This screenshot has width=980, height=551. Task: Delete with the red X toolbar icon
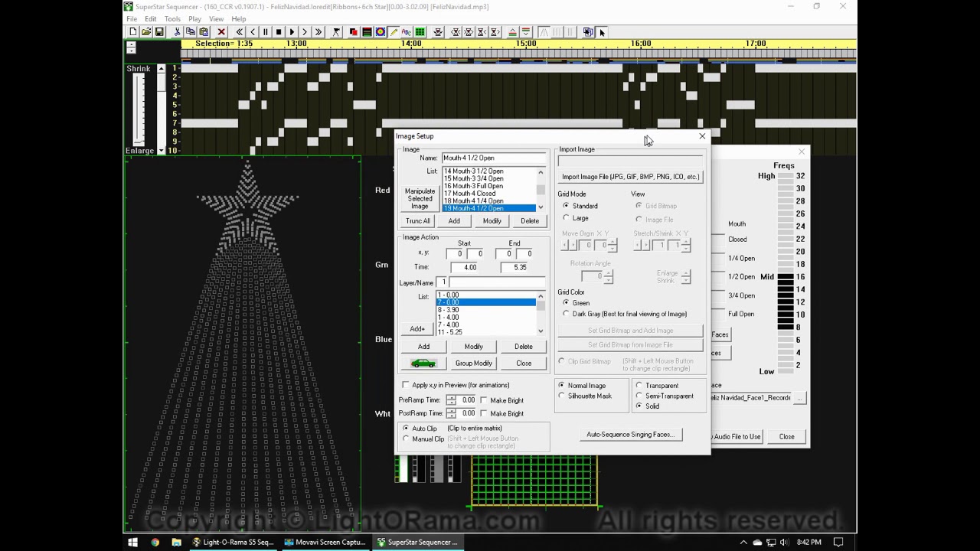coord(221,32)
